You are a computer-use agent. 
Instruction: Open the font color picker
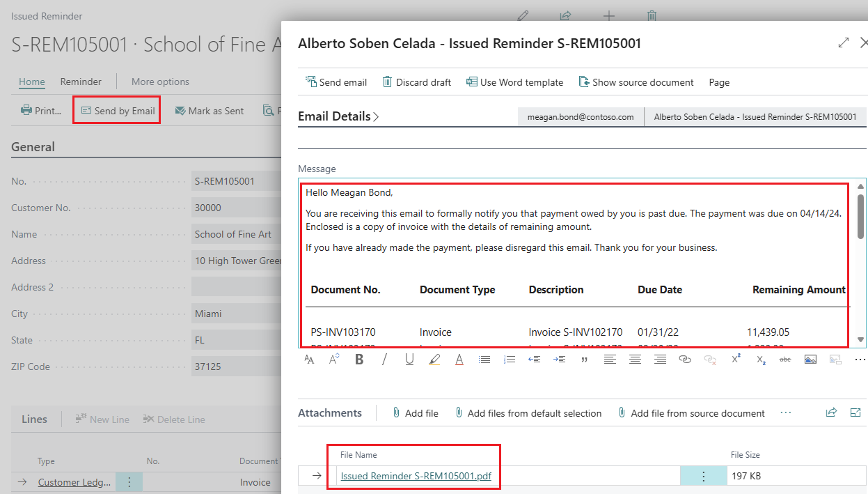459,359
